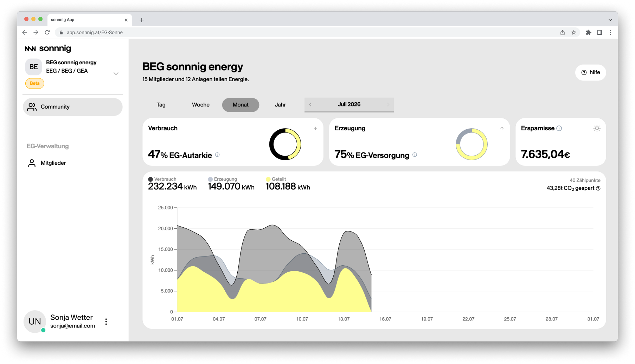Switch to Jahr view

280,105
